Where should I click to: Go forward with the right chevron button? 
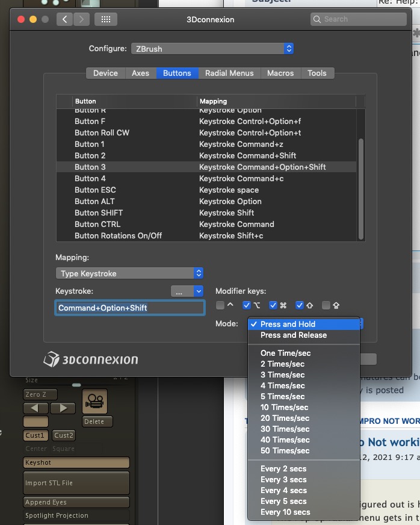[81, 19]
